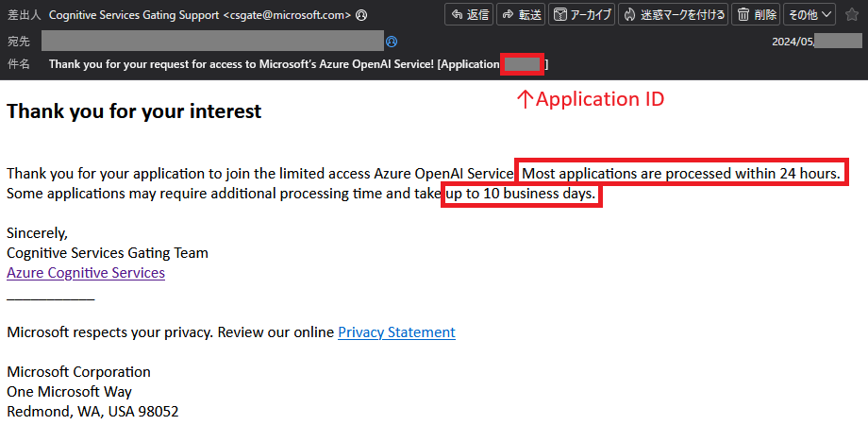This screenshot has height=425, width=868.
Task: Open the その他 dropdown menu
Action: (x=810, y=15)
